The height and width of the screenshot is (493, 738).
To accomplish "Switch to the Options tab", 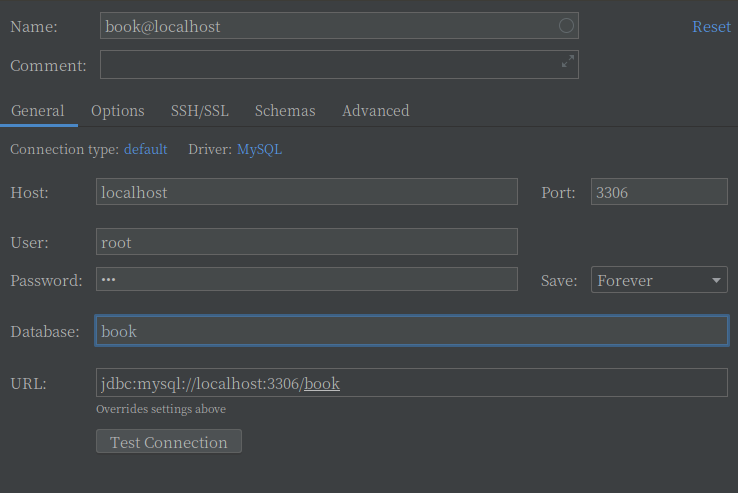I will [118, 111].
